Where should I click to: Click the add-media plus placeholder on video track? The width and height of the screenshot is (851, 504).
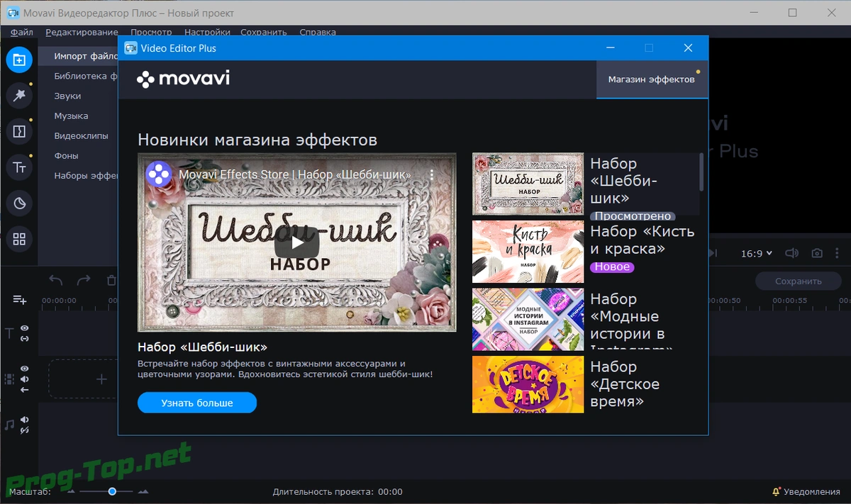[101, 379]
